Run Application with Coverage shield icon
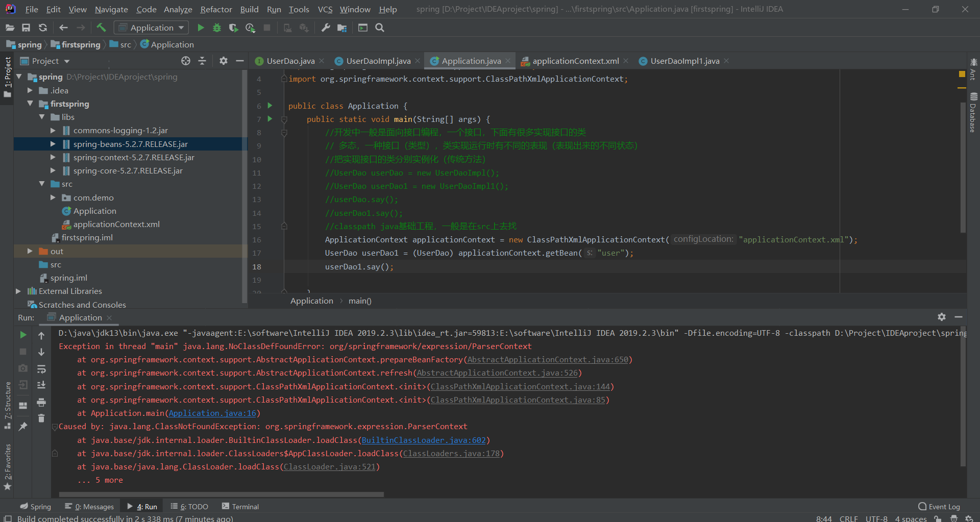 click(x=234, y=28)
